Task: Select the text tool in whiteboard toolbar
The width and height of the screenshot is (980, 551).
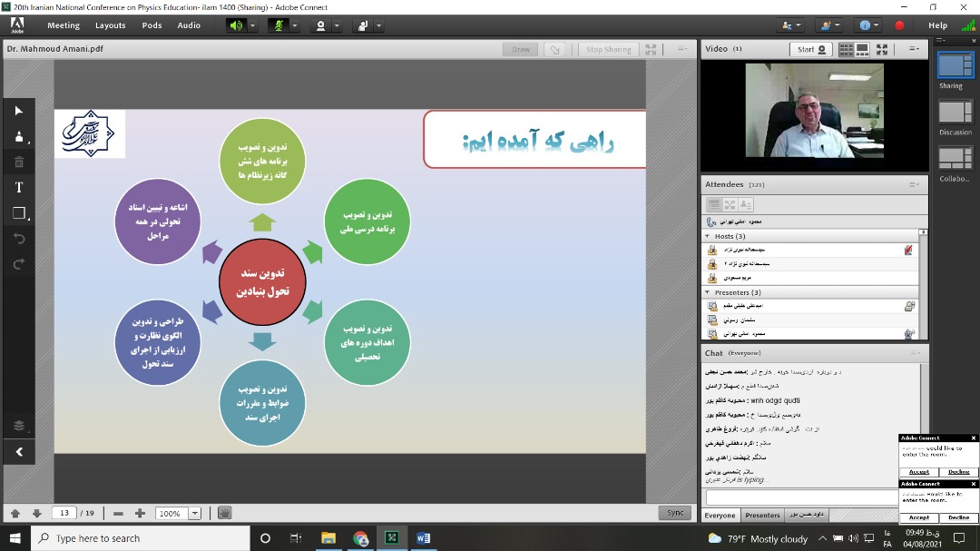Action: 19,188
